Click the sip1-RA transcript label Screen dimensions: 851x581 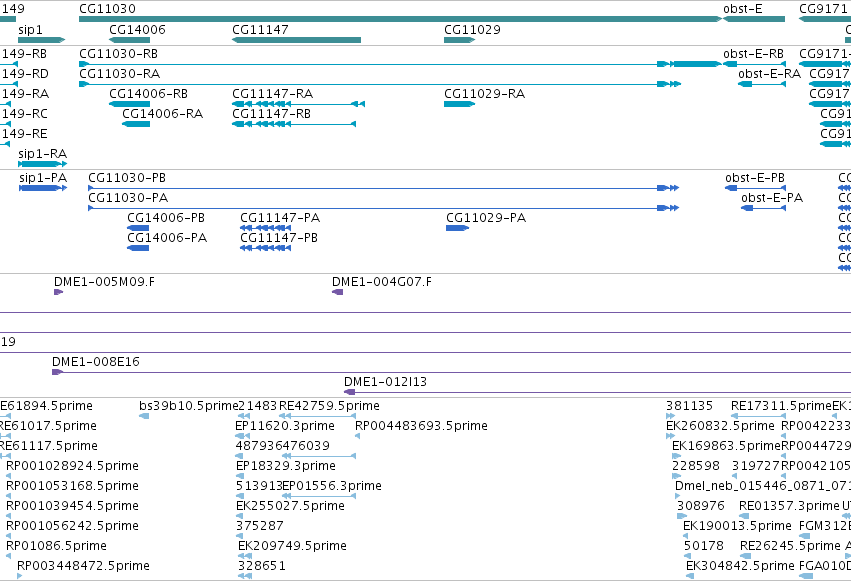click(x=42, y=154)
